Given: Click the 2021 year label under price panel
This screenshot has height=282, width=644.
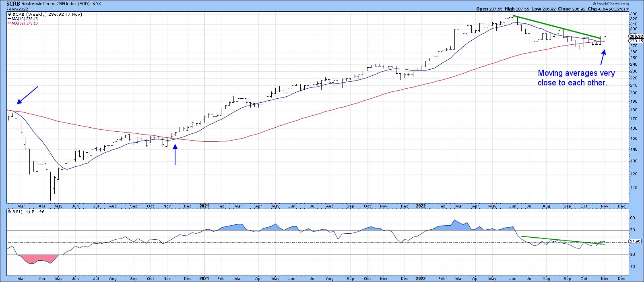Looking at the screenshot, I should coord(204,205).
